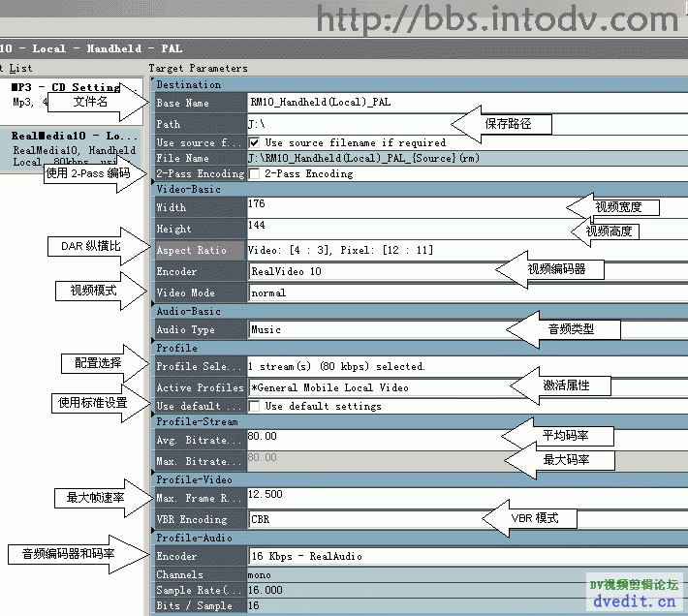Screen dimensions: 688x616
Task: Click the Aspect Ratio label
Action: pyautogui.click(x=191, y=251)
